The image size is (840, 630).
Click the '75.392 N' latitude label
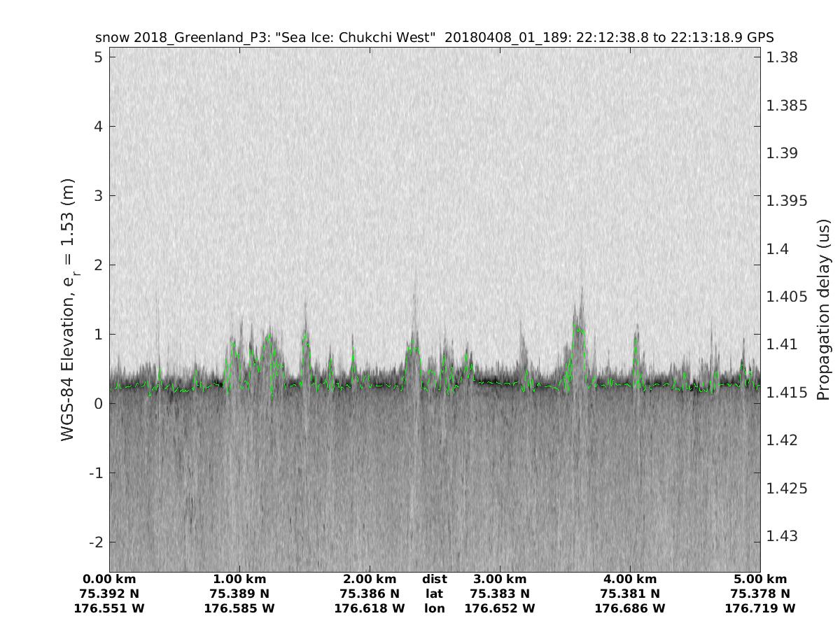(109, 594)
